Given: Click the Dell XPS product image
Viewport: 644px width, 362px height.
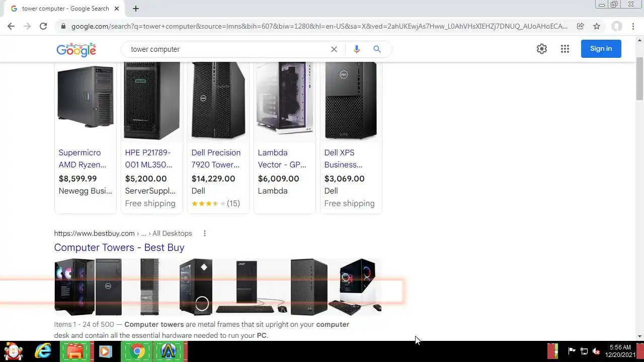Looking at the screenshot, I should pyautogui.click(x=351, y=102).
